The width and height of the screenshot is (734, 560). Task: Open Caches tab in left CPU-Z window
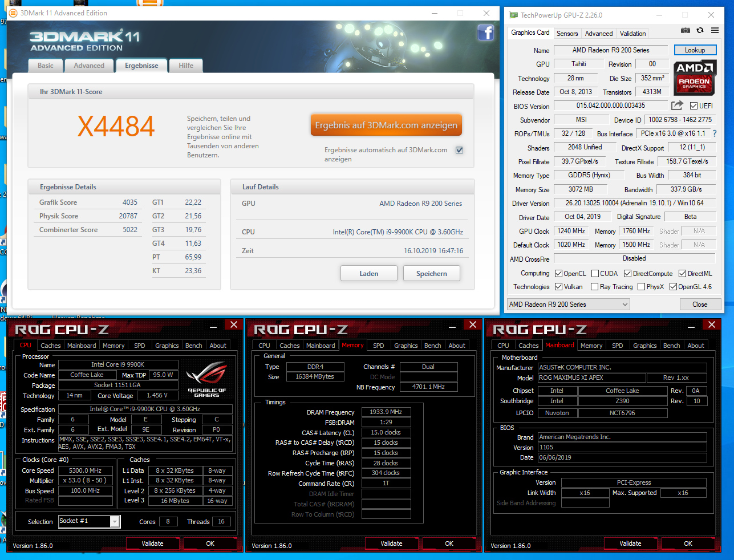coord(51,346)
